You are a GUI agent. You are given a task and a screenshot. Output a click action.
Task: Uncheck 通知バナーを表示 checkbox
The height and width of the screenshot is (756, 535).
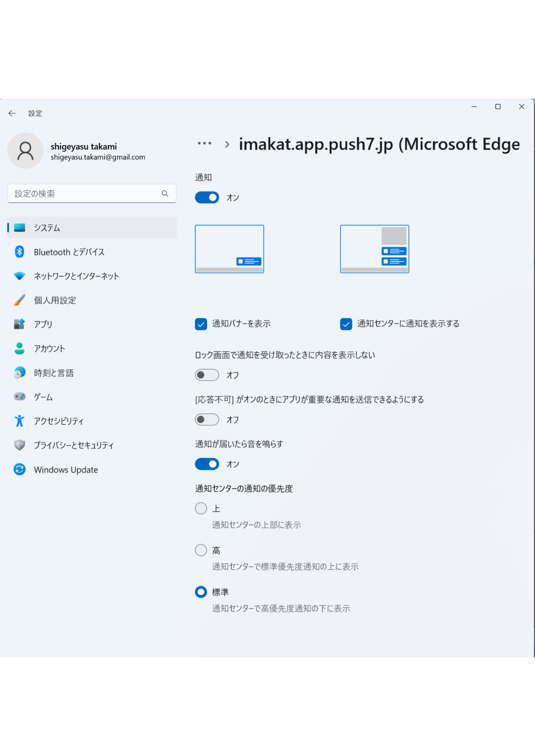(x=201, y=324)
